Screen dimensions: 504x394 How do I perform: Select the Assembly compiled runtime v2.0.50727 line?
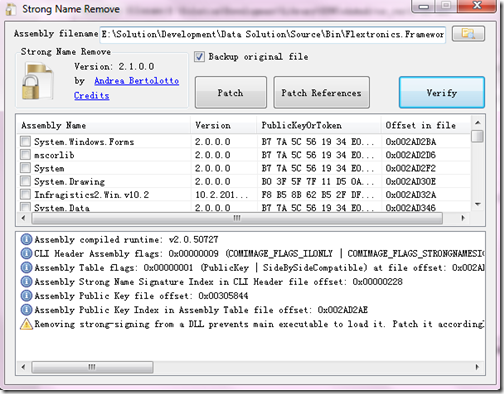[126, 239]
